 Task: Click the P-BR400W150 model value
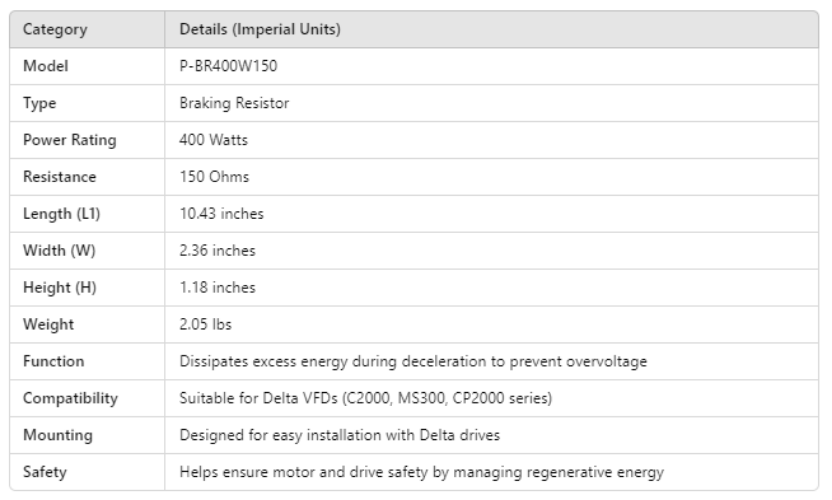pos(224,66)
